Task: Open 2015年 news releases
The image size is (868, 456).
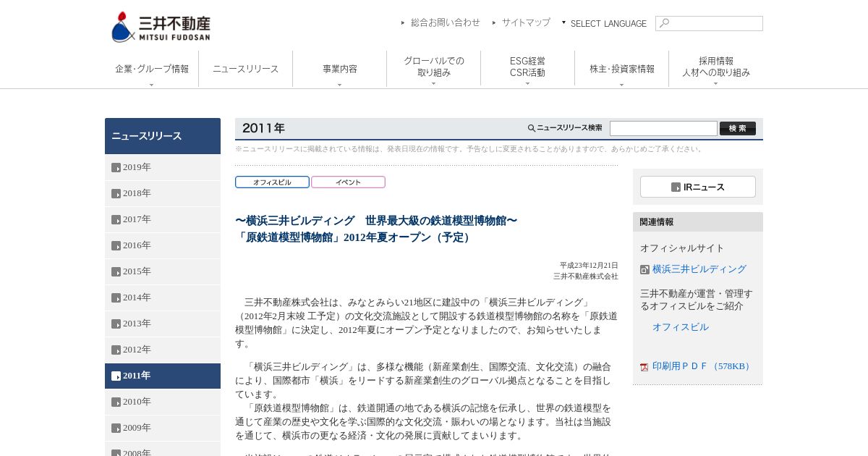Action: pos(163,271)
